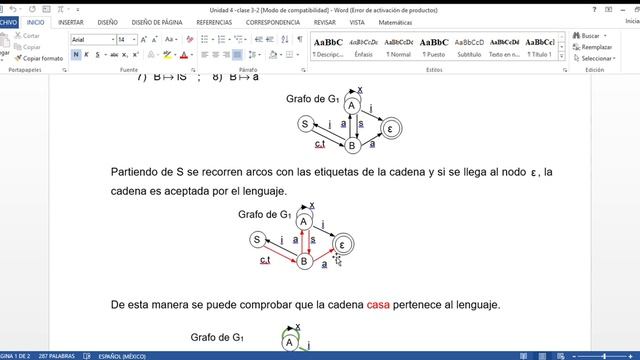The image size is (640, 360).
Task: Open the borders dropdown arrow
Action: pos(298,55)
